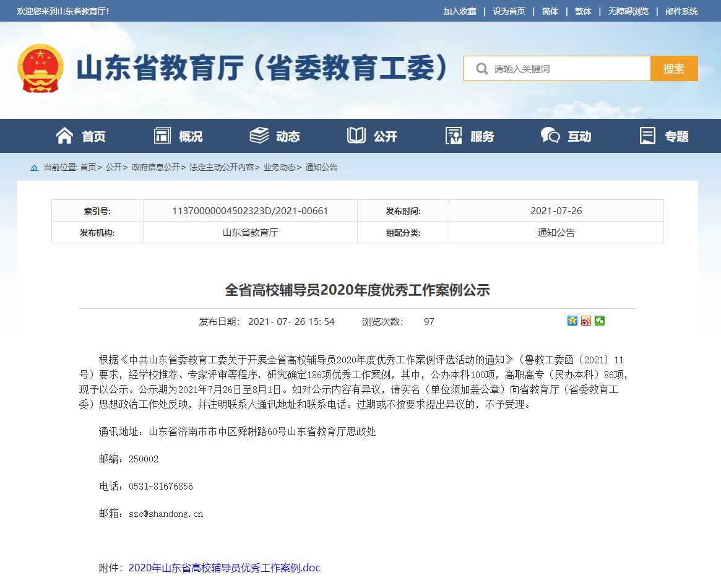Go to 公开 in breadcrumb
Viewport: 721px width, 588px height.
[x=114, y=167]
